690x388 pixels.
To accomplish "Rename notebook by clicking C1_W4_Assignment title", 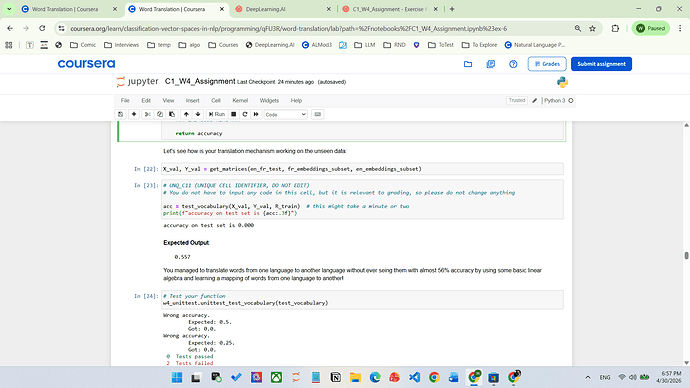I will 200,81.
